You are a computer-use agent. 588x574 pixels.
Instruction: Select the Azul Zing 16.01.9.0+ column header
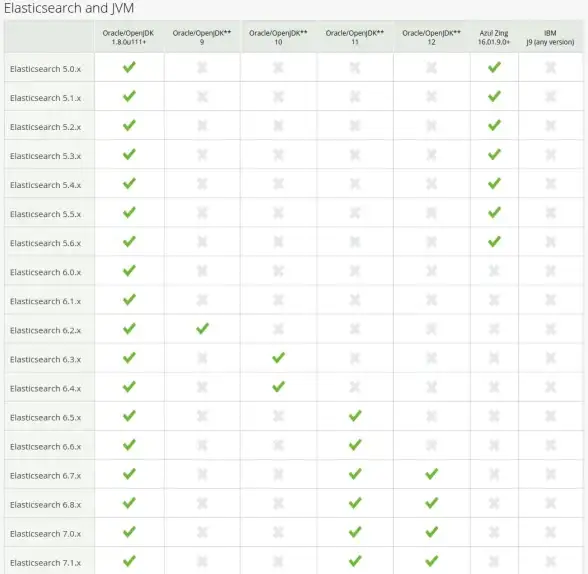coord(494,37)
